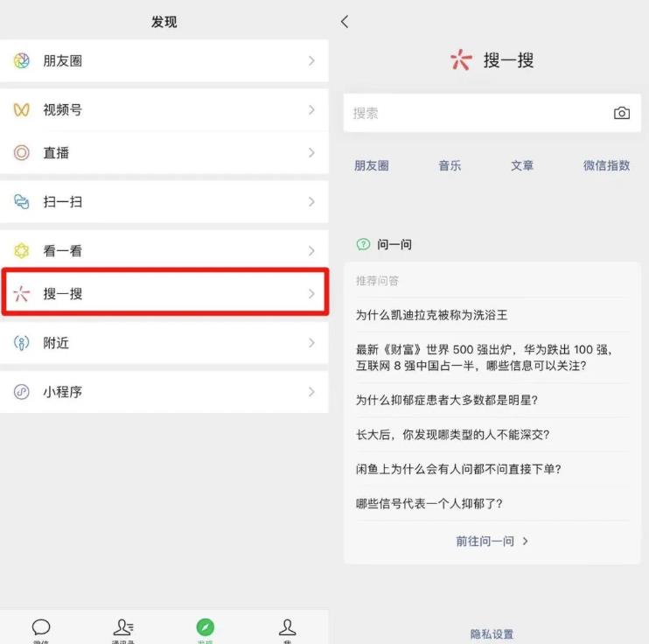Select the 音乐 search category

coord(450,165)
